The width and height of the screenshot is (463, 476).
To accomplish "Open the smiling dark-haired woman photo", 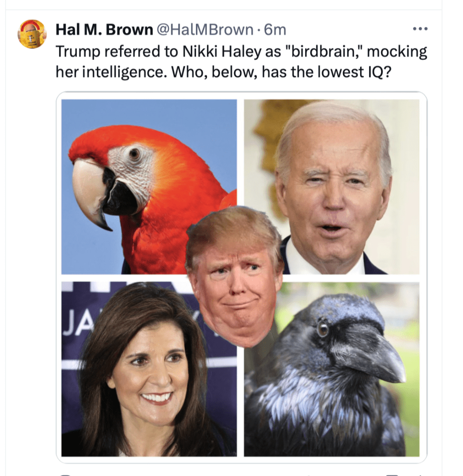I will 149,369.
